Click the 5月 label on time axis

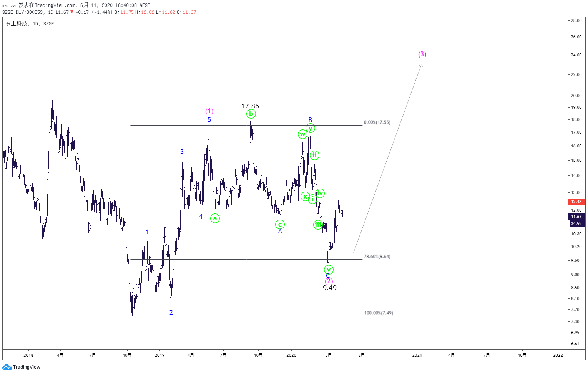(328, 355)
